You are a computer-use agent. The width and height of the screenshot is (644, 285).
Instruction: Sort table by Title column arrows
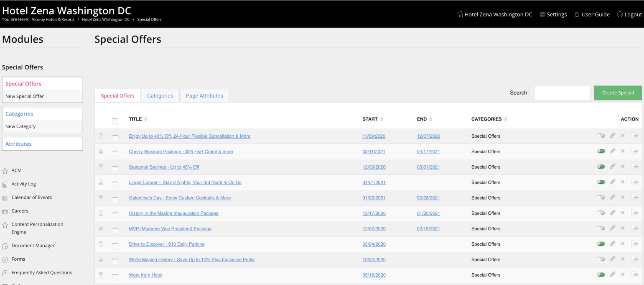(x=146, y=119)
